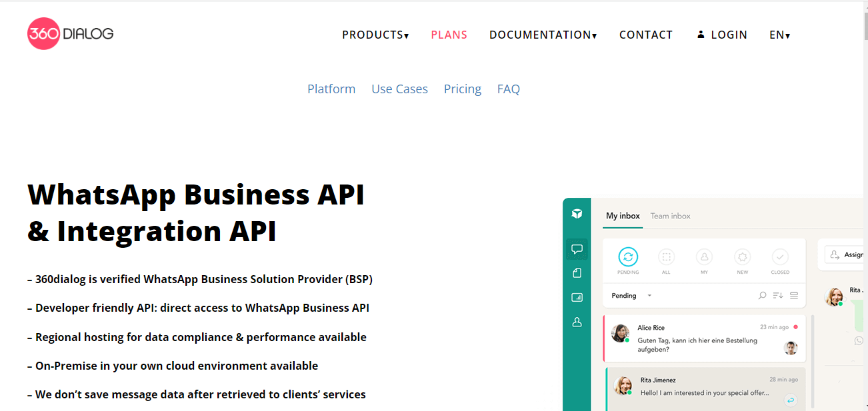868x411 pixels.
Task: Open the Pending status dropdown
Action: [x=631, y=296]
